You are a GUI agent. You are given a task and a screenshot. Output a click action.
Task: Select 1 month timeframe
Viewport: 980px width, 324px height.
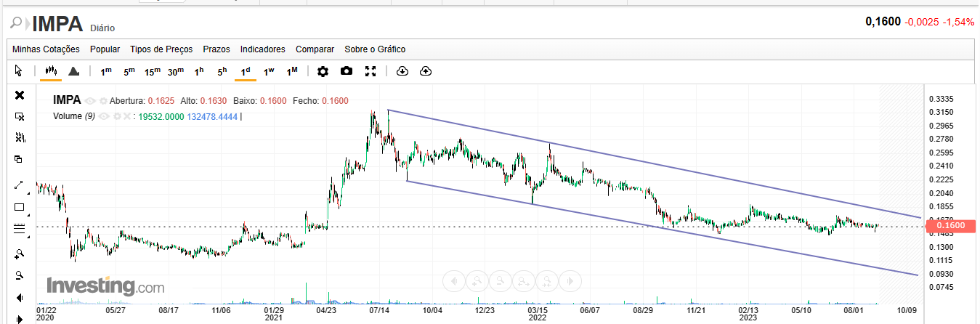pos(292,71)
